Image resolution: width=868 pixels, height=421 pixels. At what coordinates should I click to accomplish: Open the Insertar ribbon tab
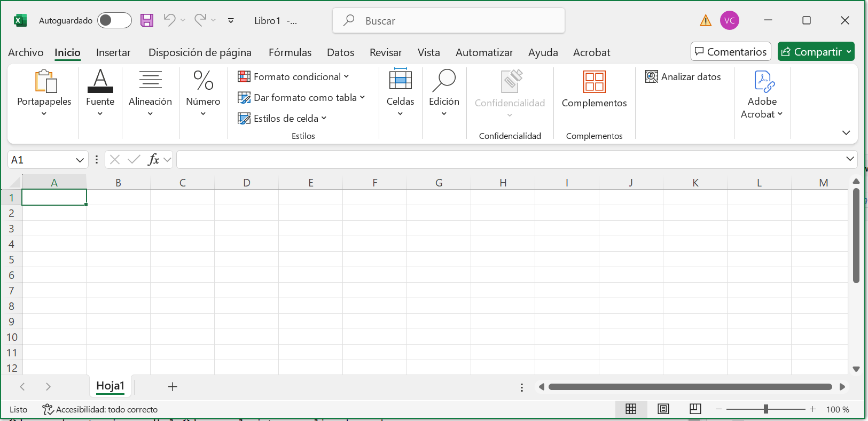click(x=113, y=52)
